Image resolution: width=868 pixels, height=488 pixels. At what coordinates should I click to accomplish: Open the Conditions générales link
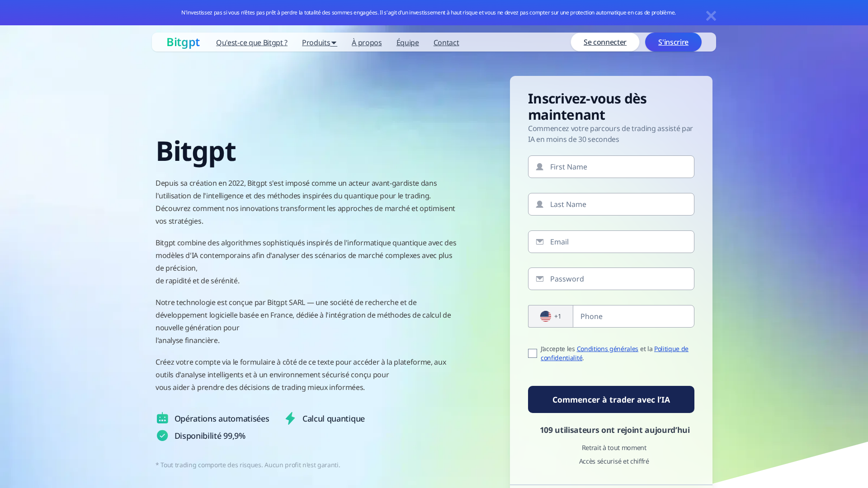607,348
